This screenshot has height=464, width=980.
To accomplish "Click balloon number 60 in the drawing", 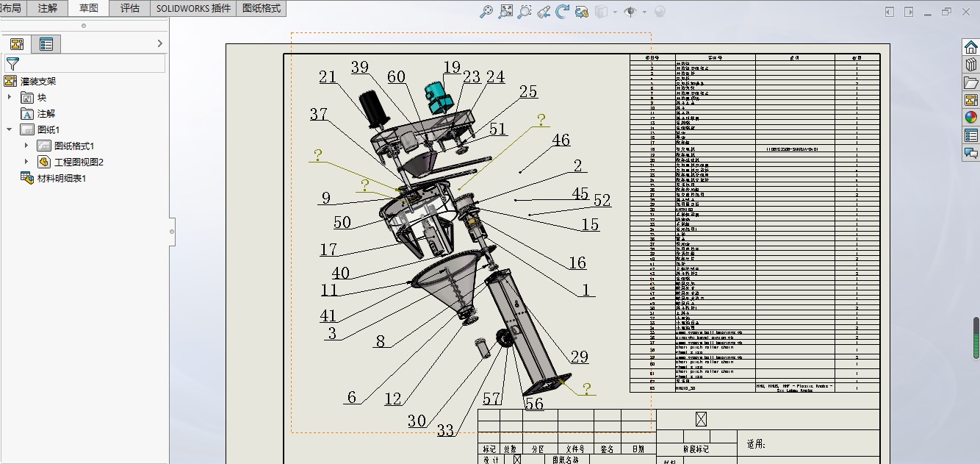I will (x=396, y=76).
